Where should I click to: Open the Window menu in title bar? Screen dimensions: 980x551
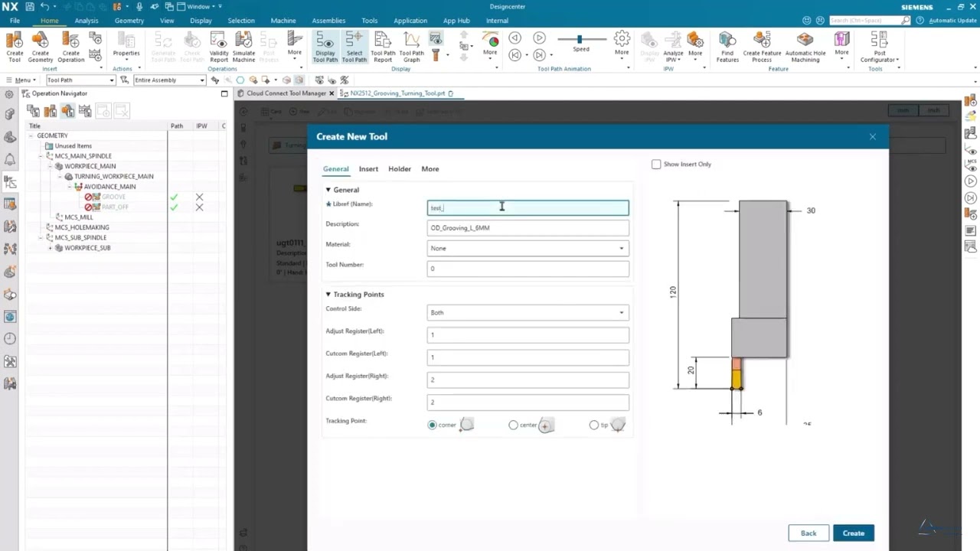(198, 6)
